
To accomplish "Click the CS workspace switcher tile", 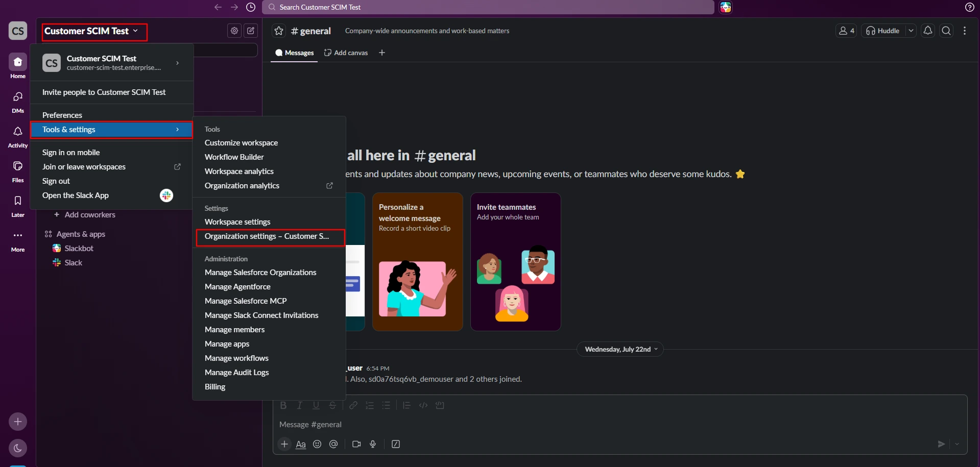I will click(18, 31).
